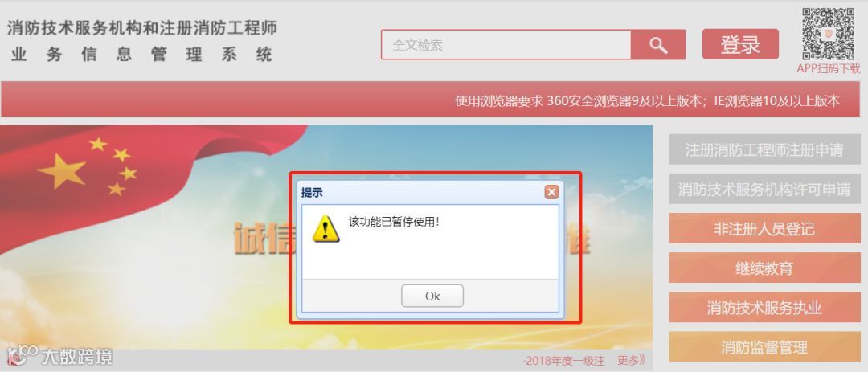Click the Ok button in dialog
The height and width of the screenshot is (372, 868).
click(x=432, y=296)
